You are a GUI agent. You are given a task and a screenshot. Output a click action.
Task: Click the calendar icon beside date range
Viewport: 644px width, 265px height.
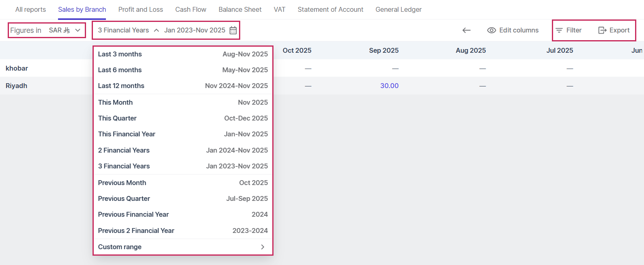tap(233, 30)
